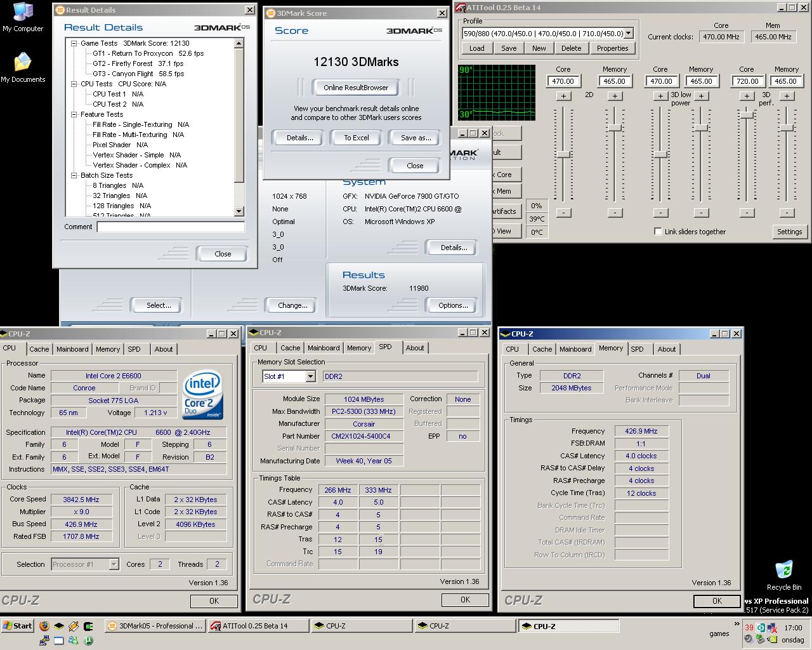
Task: Close the Result Details dialog with Close button
Action: point(223,254)
